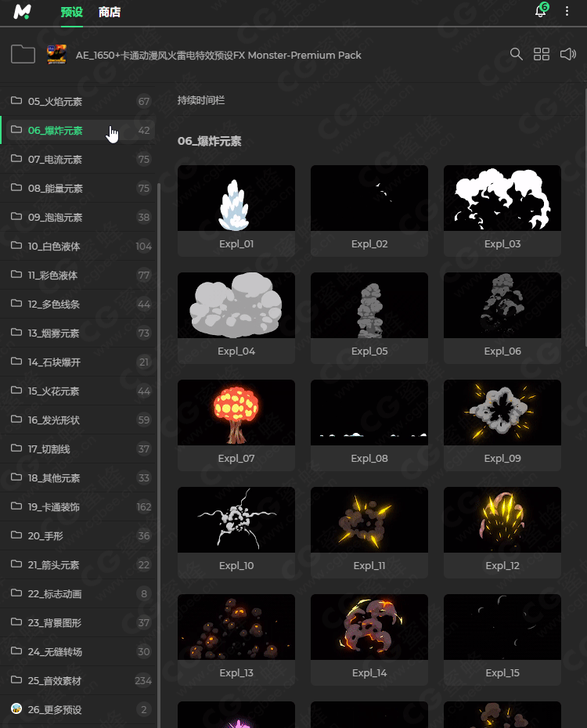Open the 15_火花元素 folder
Viewport: 587px width, 728px height.
pos(78,391)
